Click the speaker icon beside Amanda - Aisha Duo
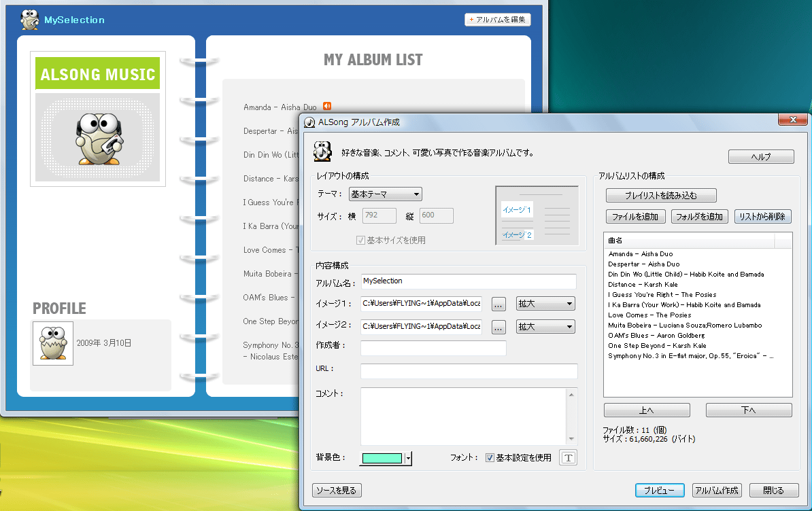Viewport: 812px width, 511px height. [x=326, y=106]
